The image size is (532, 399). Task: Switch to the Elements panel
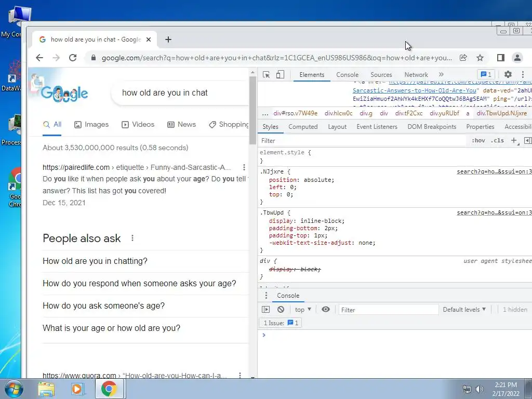pos(312,75)
